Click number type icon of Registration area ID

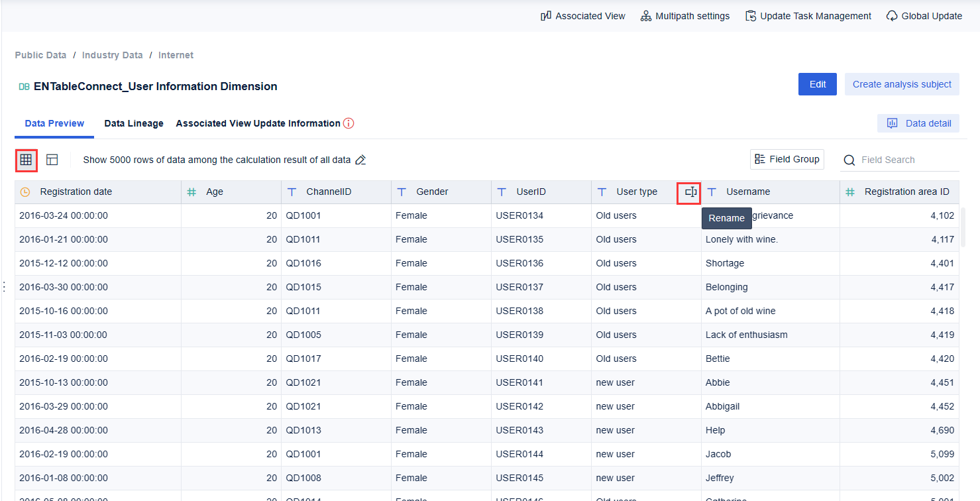coord(850,192)
